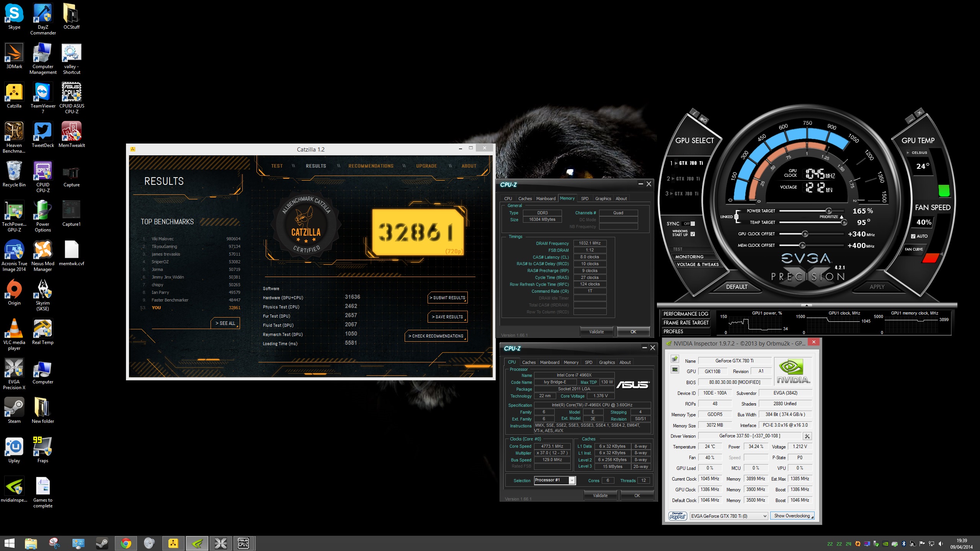Toggle the Windows Start Up checkbox in Precision
This screenshot has height=551, width=980.
coord(693,233)
